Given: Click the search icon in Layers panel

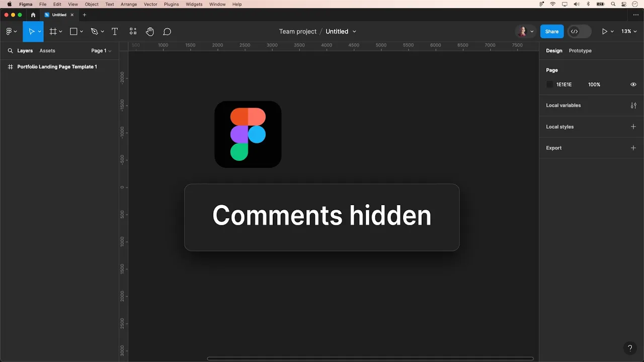Looking at the screenshot, I should click(x=10, y=51).
